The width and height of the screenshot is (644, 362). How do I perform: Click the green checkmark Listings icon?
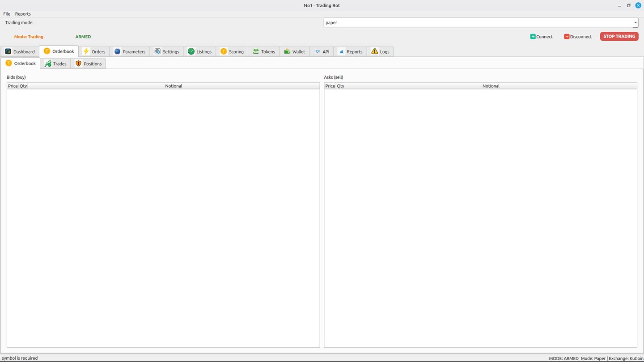coord(191,51)
